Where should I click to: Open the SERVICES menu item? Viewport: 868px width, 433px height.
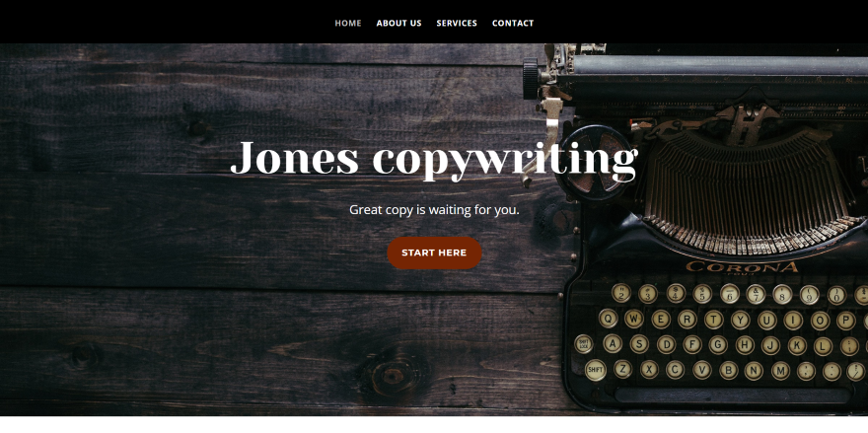point(456,23)
